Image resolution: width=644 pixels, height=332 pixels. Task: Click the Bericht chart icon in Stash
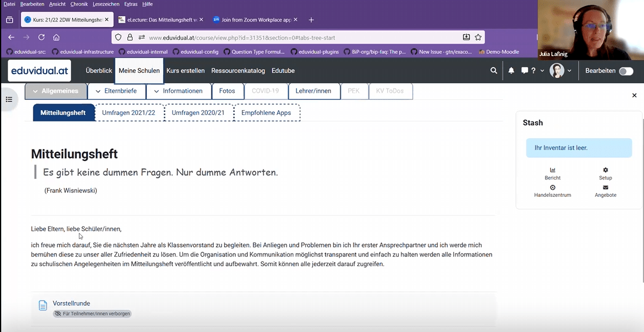pyautogui.click(x=553, y=170)
